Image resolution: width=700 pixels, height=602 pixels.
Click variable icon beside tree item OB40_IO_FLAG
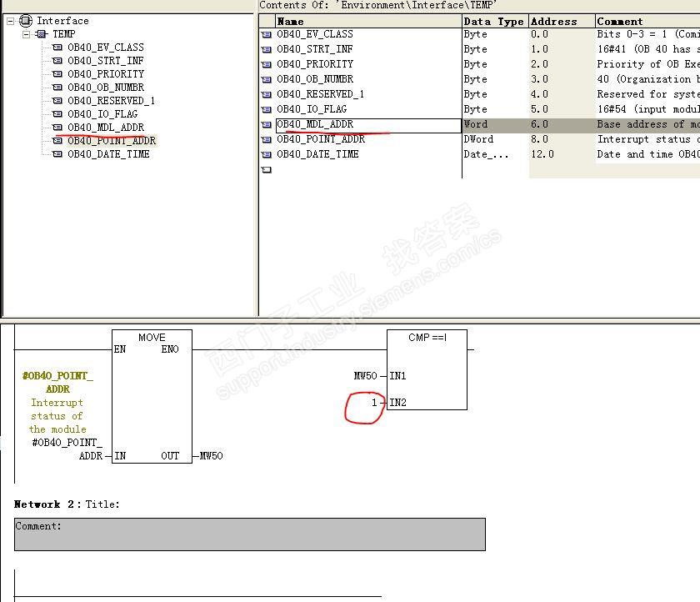(x=57, y=114)
